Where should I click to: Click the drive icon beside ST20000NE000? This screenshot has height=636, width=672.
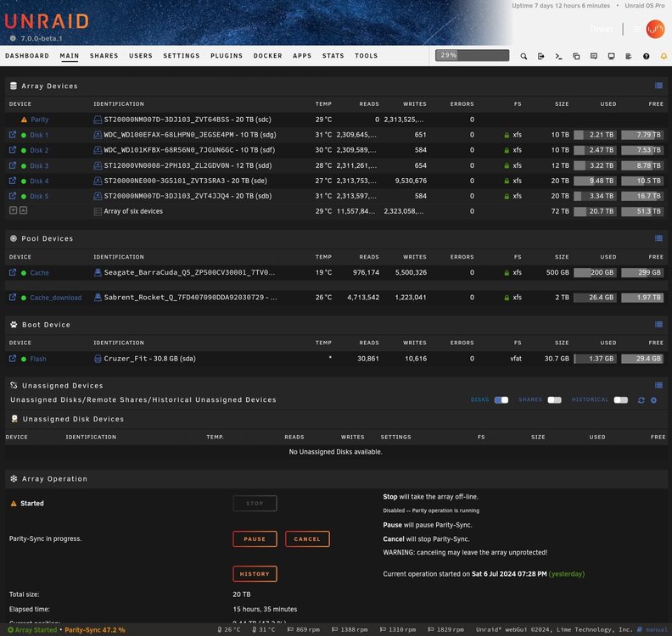98,181
